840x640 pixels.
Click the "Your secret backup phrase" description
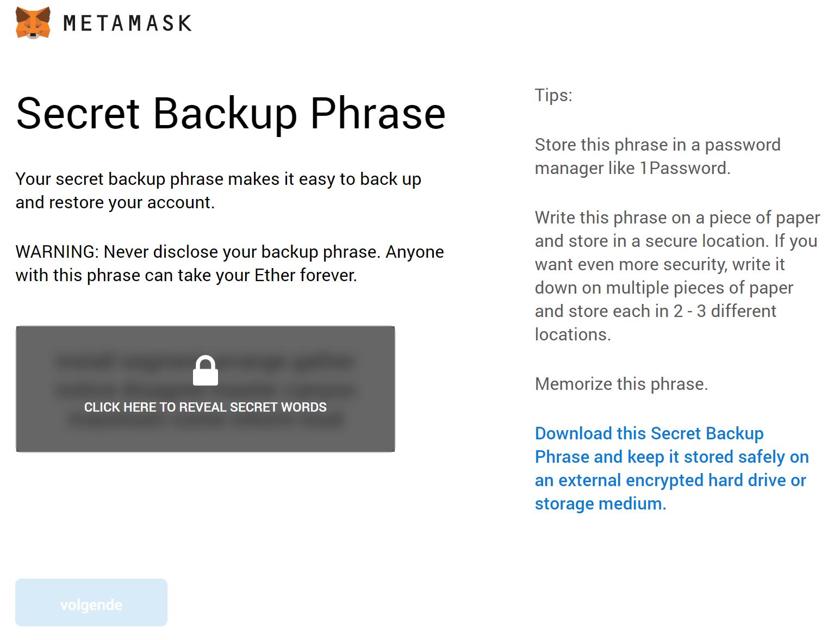pyautogui.click(x=218, y=179)
